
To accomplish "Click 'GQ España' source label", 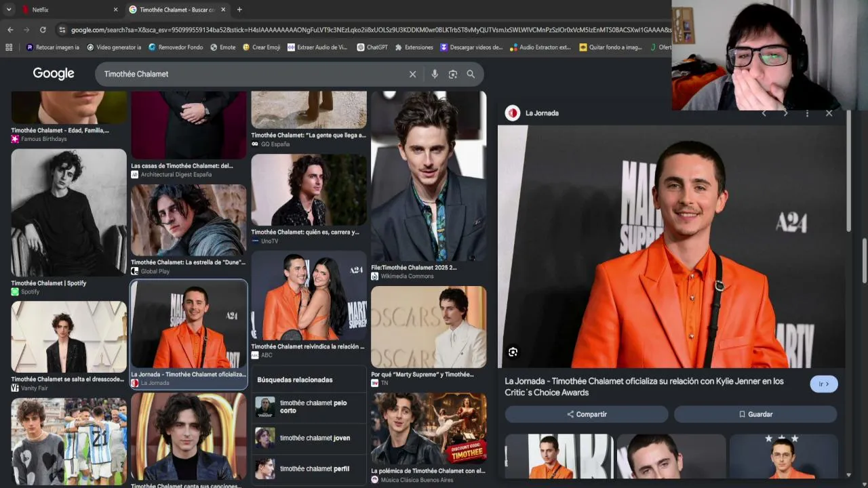I will click(x=275, y=144).
